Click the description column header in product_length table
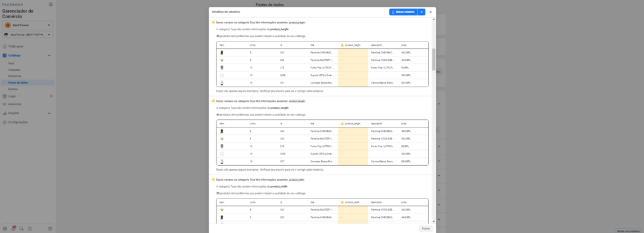 pos(376,124)
